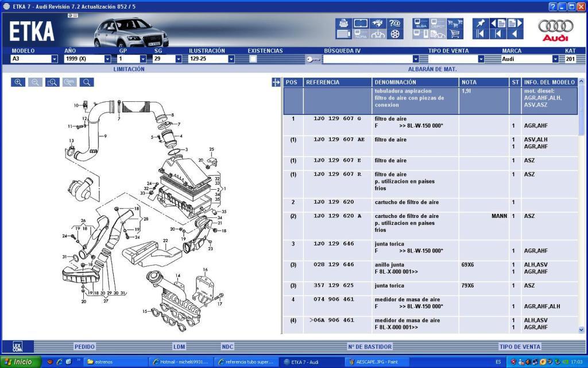Click the multiple shopping carts icon
Screen dimensions: 588x368
(x=455, y=23)
